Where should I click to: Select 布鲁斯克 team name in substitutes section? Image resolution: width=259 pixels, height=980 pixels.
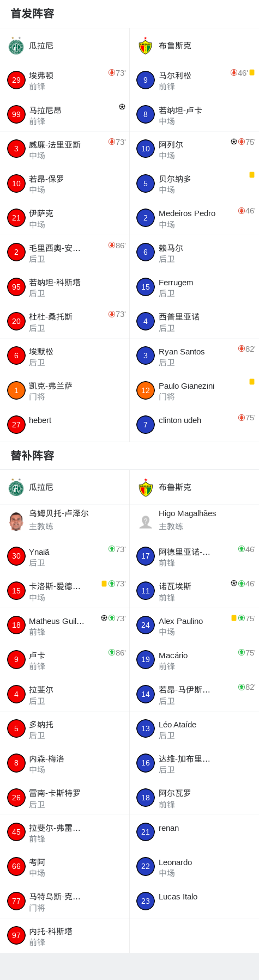pos(175,487)
